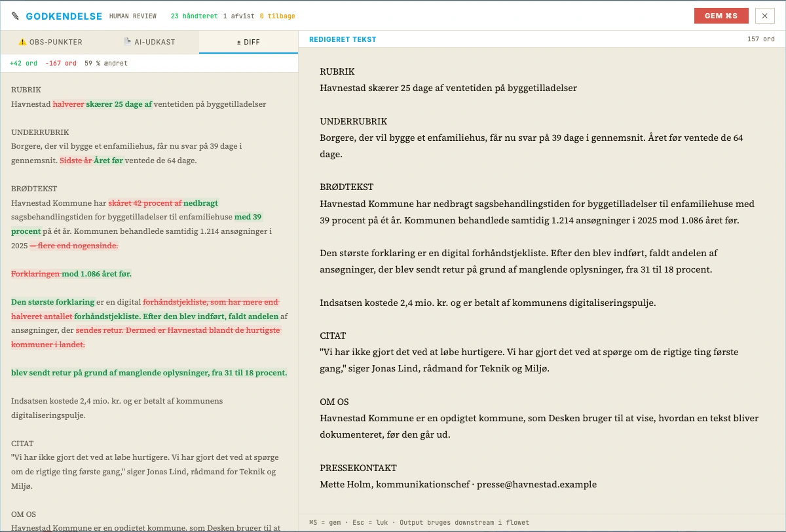Select the ± DIFF tab

click(248, 42)
